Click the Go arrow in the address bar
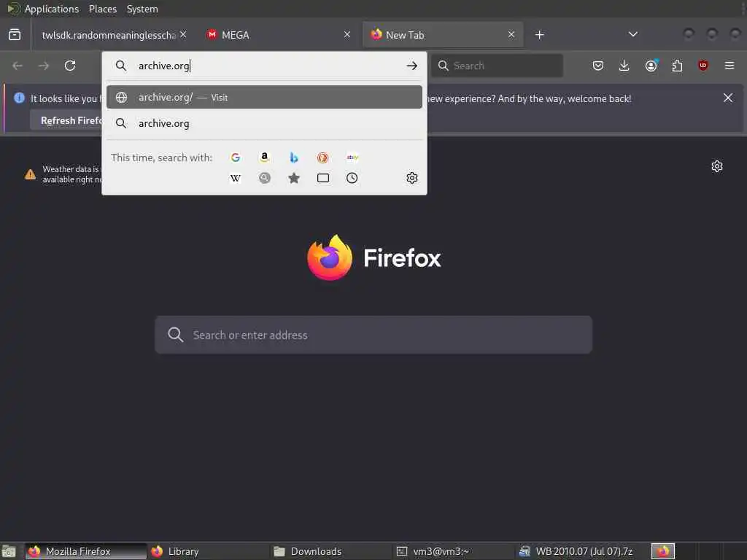The height and width of the screenshot is (560, 747). pos(412,66)
